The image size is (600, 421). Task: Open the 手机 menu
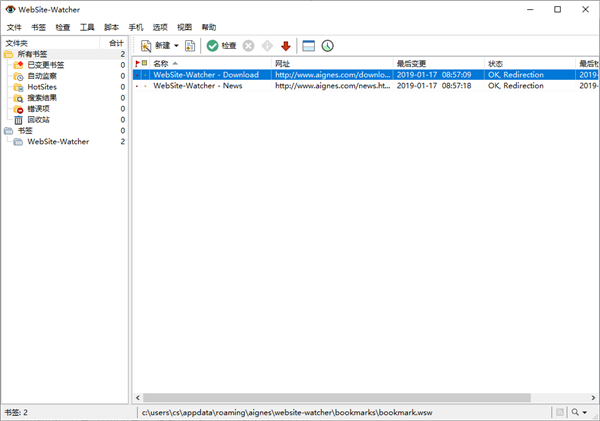coord(135,27)
